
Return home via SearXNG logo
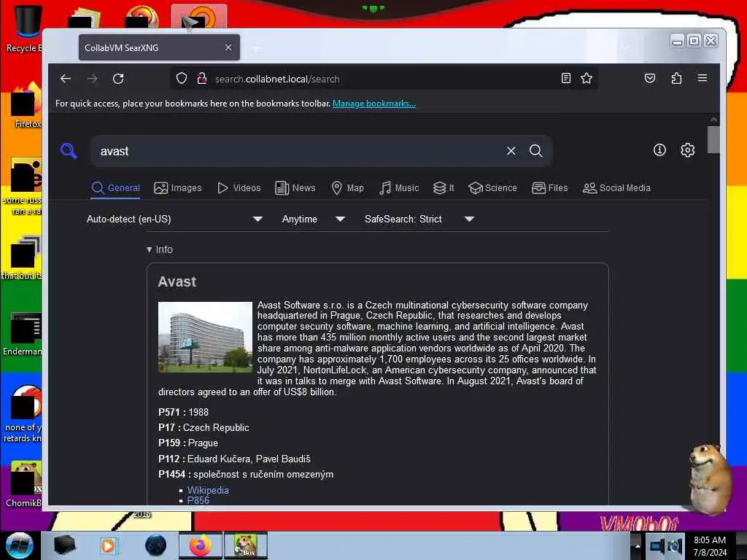[x=69, y=150]
